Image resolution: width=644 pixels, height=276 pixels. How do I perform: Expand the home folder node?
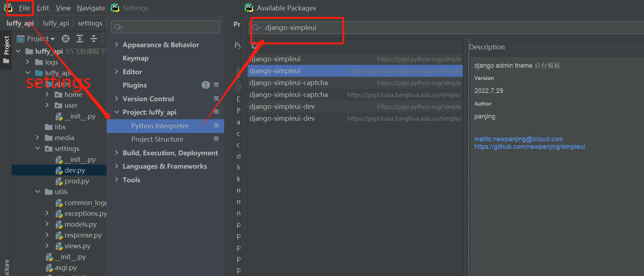tap(47, 94)
